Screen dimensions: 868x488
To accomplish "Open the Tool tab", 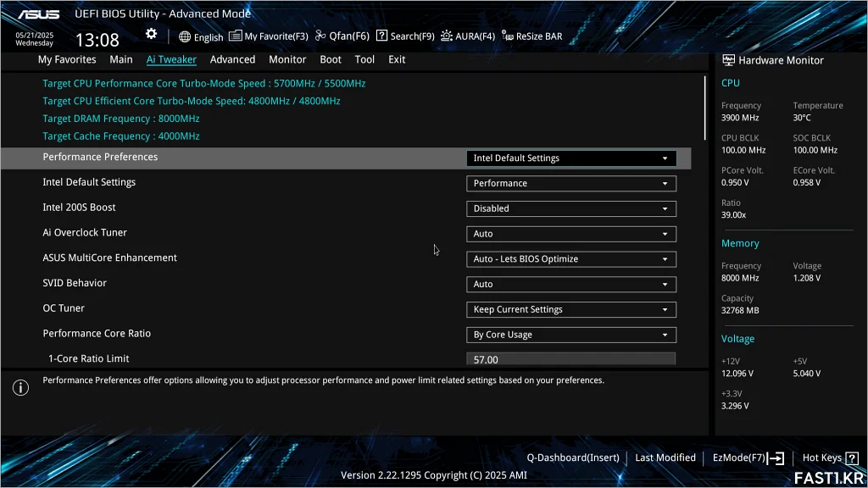I will [364, 59].
